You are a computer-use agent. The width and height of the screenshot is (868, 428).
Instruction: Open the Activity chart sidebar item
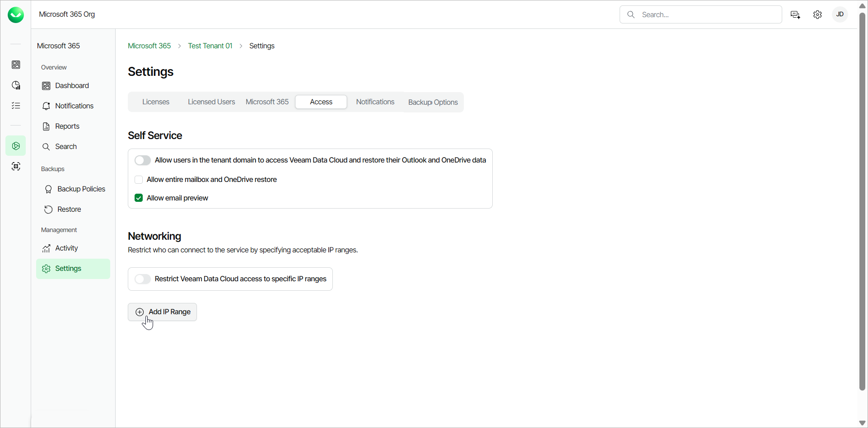click(66, 248)
